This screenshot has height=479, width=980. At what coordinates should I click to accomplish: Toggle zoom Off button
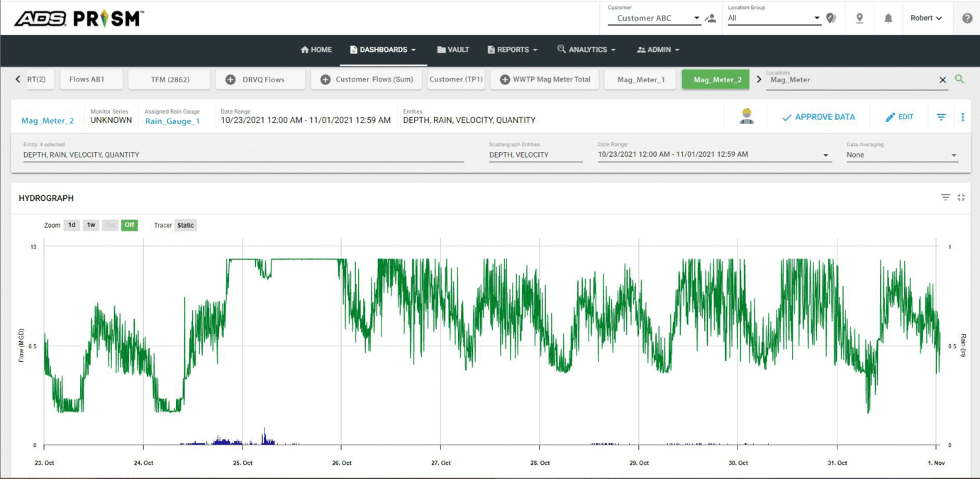point(129,225)
